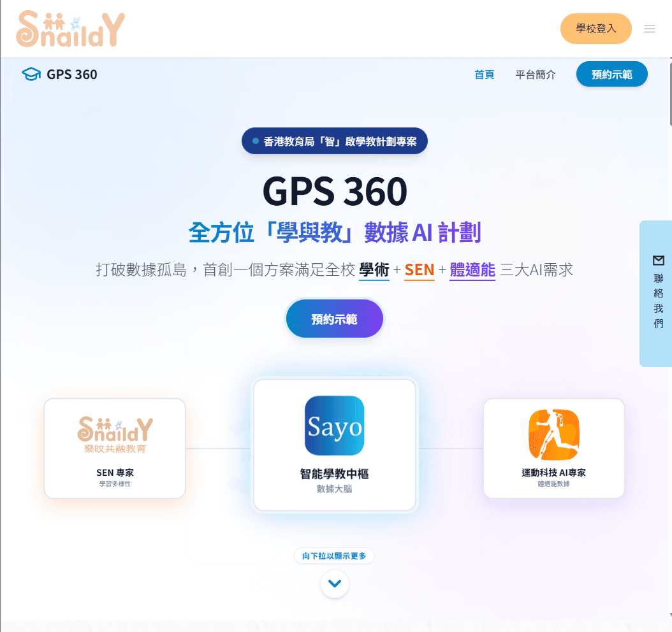Click the SnaildY logo in header
The image size is (672, 632).
tap(70, 29)
